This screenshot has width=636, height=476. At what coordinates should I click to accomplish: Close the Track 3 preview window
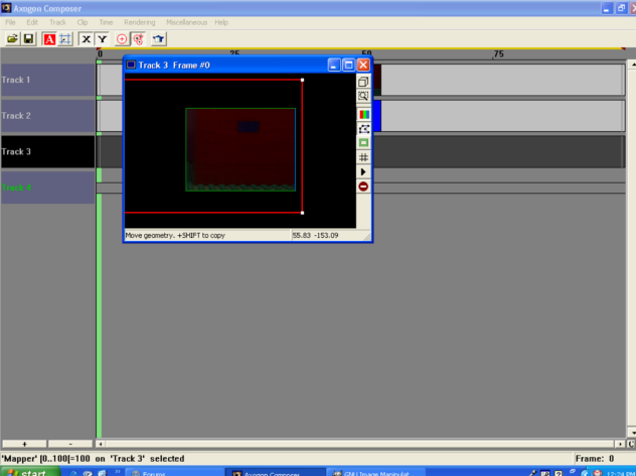point(363,65)
